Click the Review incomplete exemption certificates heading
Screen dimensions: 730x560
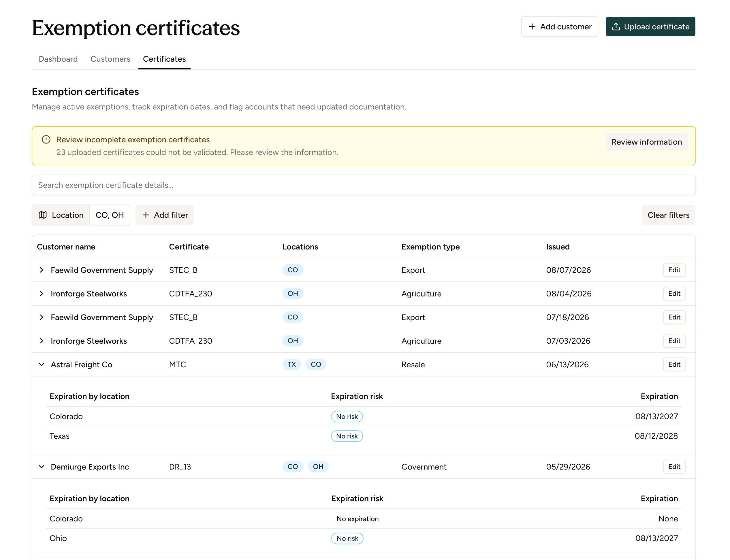(x=133, y=140)
